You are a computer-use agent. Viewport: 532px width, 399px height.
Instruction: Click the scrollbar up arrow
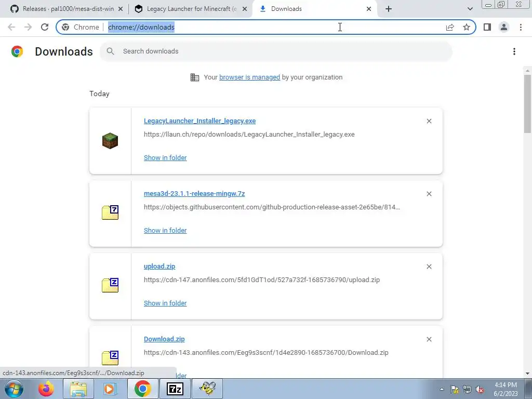tap(527, 71)
